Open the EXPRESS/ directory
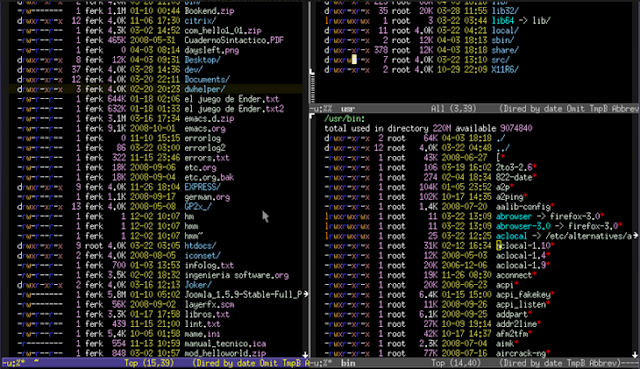The height and width of the screenshot is (369, 640). [202, 187]
